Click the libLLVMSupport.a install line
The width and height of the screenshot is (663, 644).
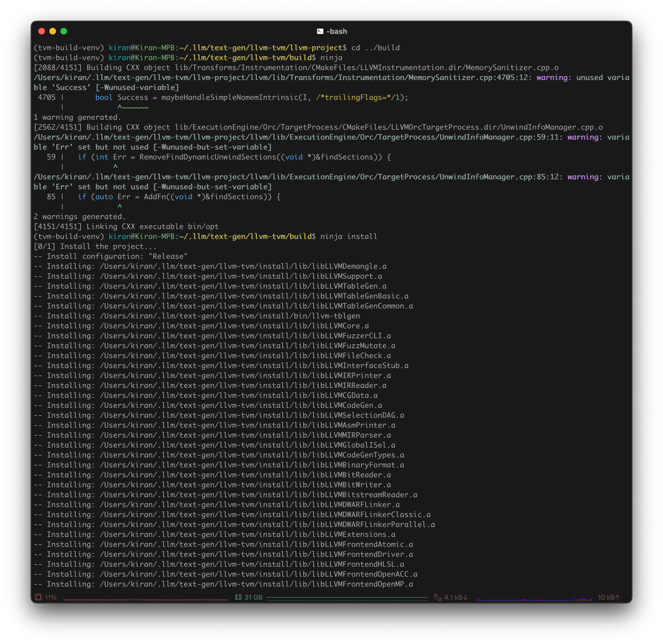(x=208, y=276)
